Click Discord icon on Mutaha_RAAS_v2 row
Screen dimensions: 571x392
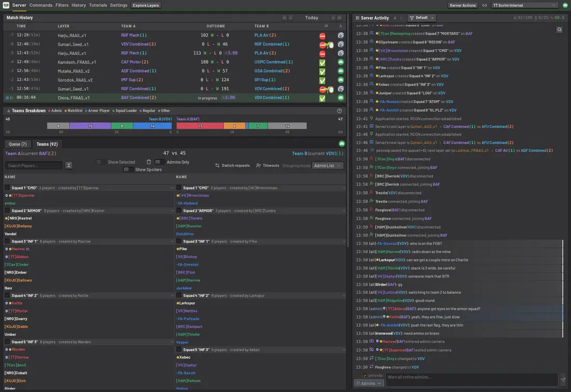(x=341, y=71)
